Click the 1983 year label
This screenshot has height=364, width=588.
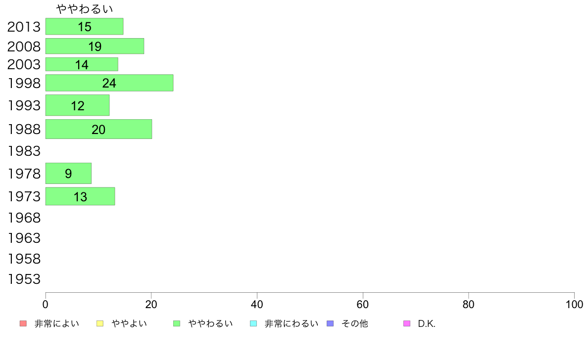coord(24,151)
